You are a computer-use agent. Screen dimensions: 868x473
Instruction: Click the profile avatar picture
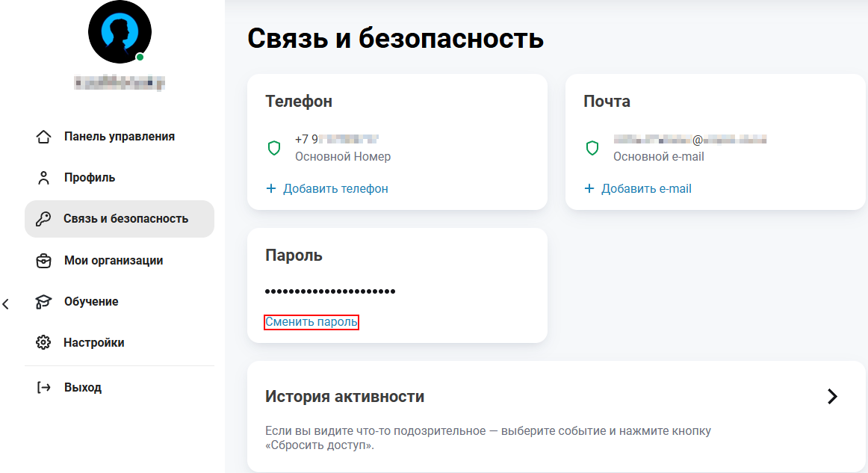(x=120, y=31)
